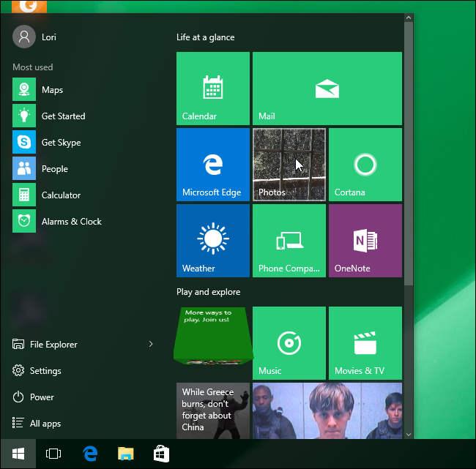Click the 'Get Started' label
Image resolution: width=476 pixels, height=469 pixels.
pyautogui.click(x=63, y=116)
